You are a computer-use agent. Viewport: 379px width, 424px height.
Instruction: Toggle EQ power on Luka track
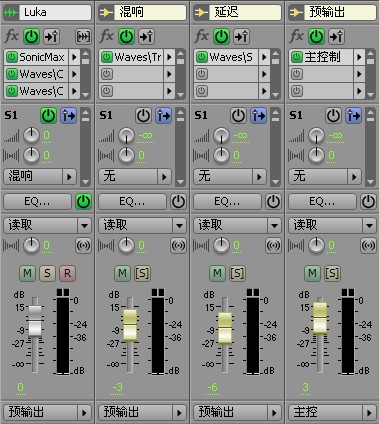(x=83, y=202)
